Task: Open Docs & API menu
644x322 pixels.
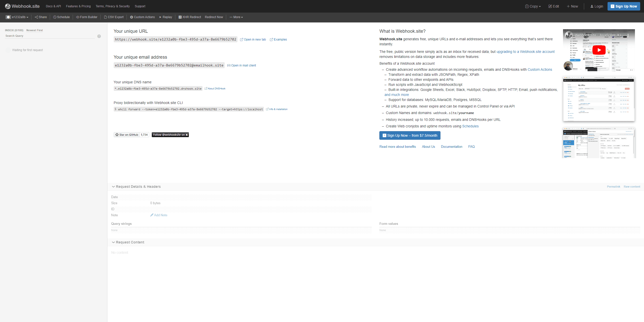Action: (x=53, y=6)
